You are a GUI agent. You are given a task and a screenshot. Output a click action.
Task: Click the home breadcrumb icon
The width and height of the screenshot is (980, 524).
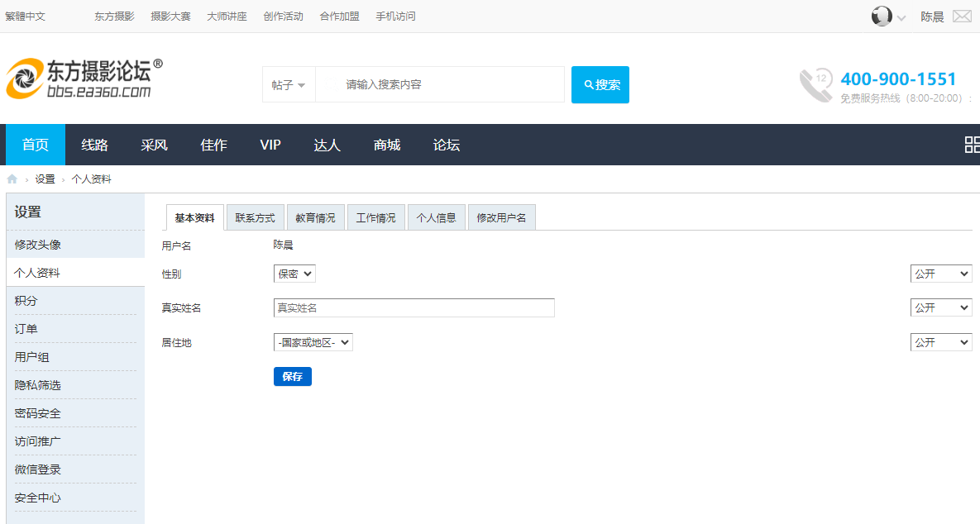(x=12, y=179)
